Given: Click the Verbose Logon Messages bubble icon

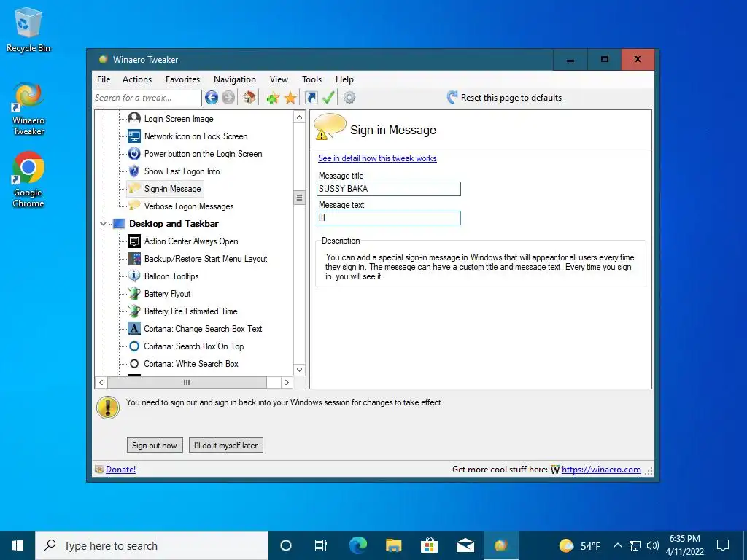Looking at the screenshot, I should (x=134, y=206).
